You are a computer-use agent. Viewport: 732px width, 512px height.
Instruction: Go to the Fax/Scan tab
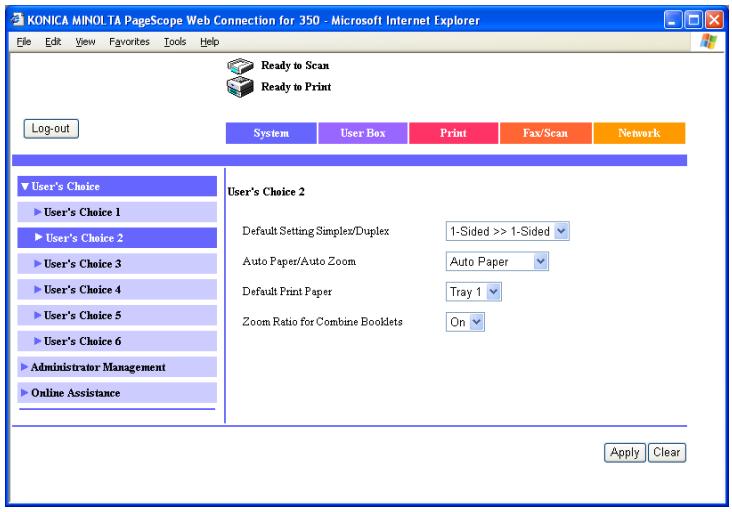click(x=545, y=133)
